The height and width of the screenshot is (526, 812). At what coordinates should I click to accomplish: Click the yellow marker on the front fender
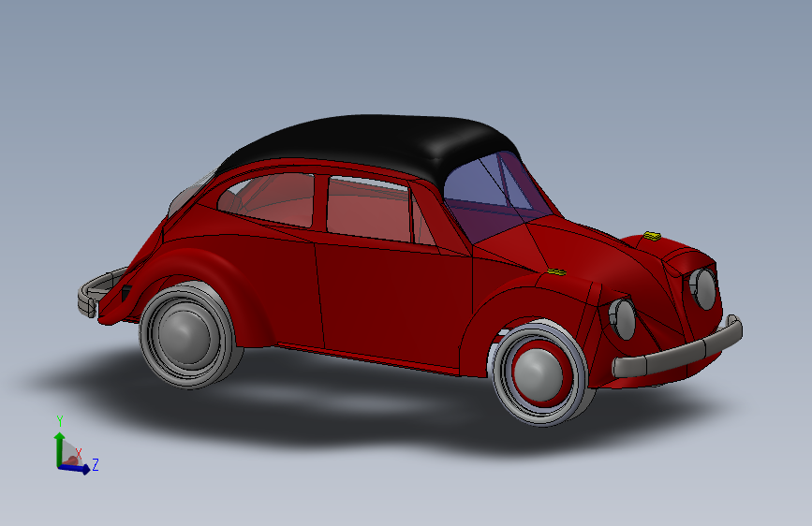point(556,271)
